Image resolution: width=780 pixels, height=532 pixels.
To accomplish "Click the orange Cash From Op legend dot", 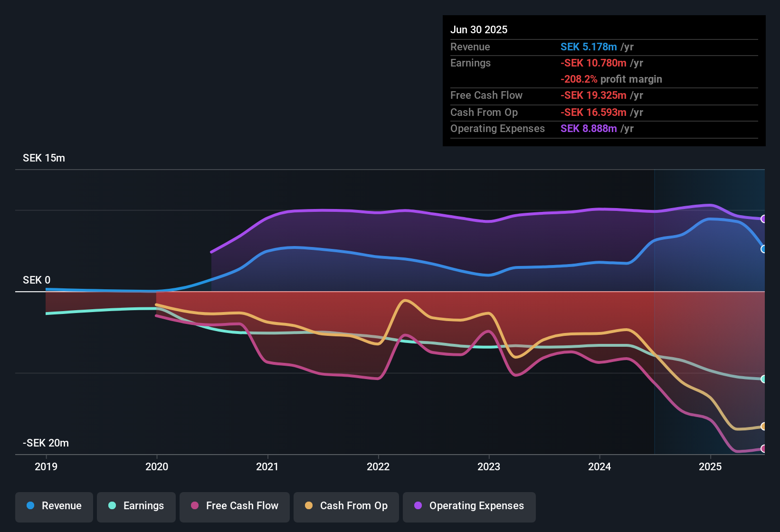I will [308, 506].
